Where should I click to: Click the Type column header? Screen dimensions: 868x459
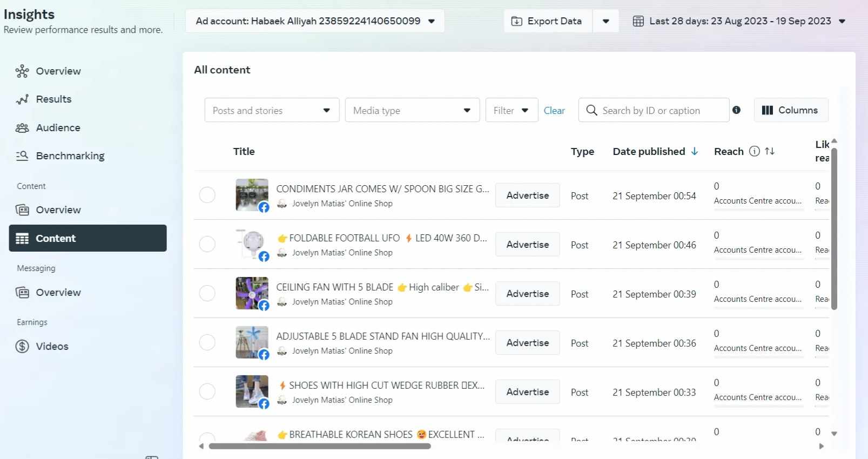tap(582, 152)
